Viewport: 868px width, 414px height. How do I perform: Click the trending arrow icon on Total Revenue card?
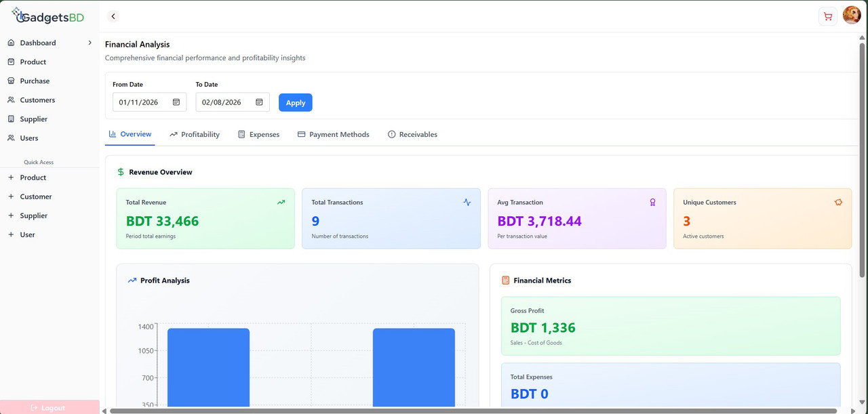(x=281, y=202)
